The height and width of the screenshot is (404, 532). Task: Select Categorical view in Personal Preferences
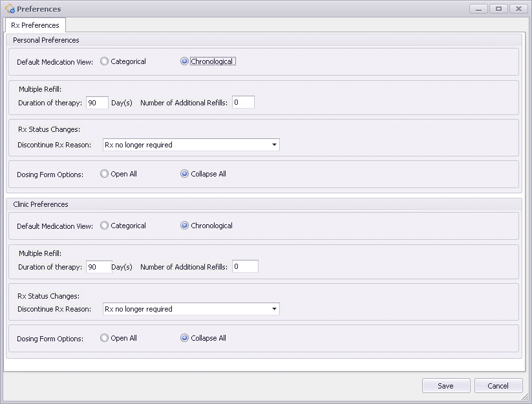click(104, 61)
